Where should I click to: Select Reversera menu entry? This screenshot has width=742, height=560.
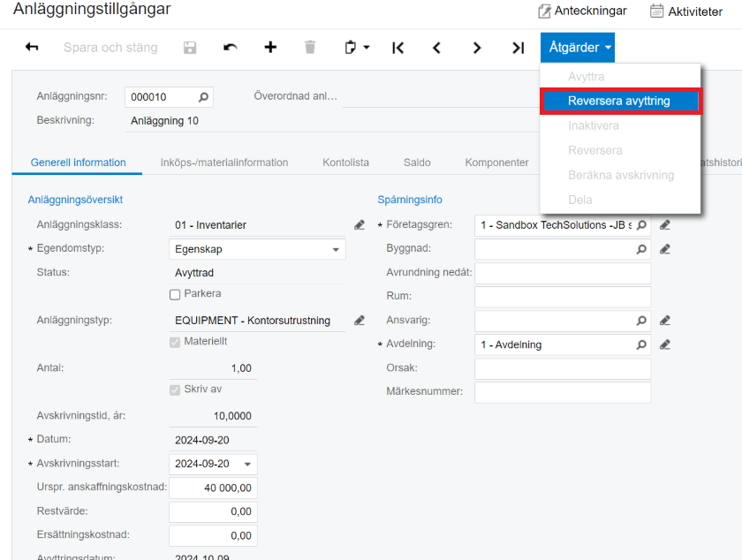[620, 150]
